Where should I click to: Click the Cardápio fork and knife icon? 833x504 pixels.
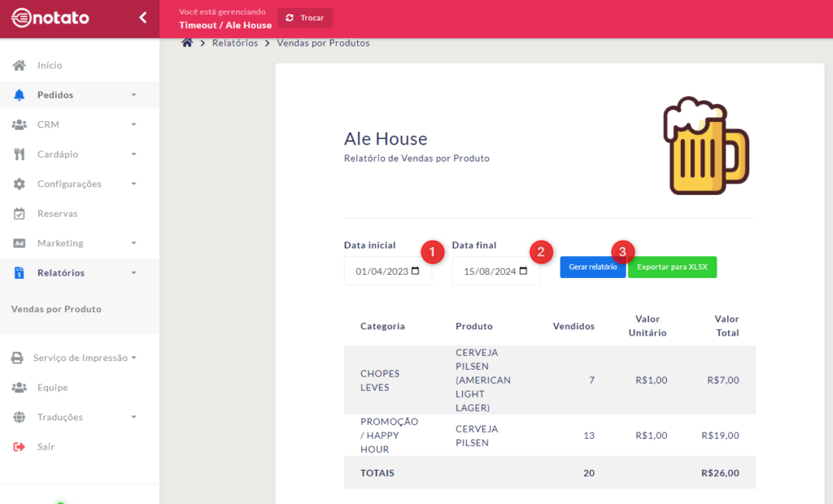pyautogui.click(x=20, y=154)
